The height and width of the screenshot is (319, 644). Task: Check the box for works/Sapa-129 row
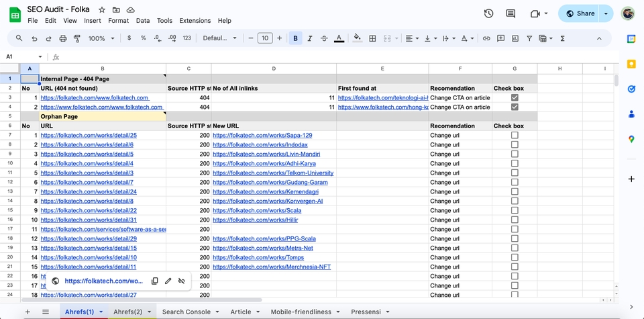[x=515, y=135]
